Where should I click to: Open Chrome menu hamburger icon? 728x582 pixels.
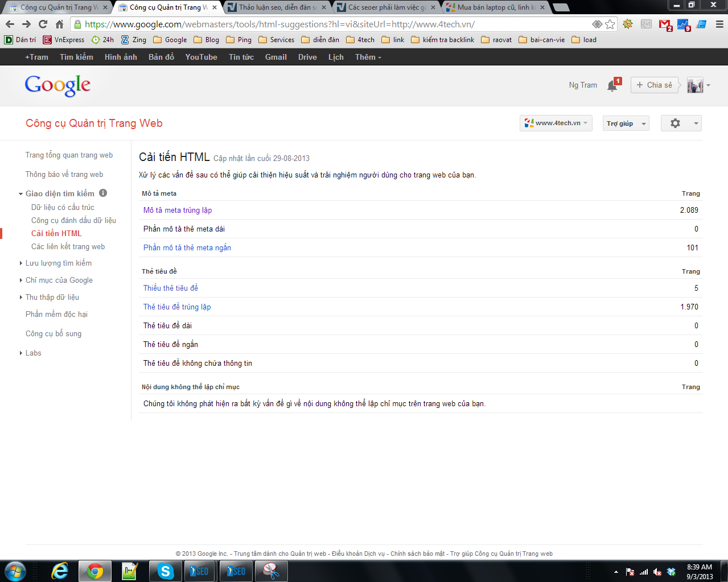click(719, 24)
